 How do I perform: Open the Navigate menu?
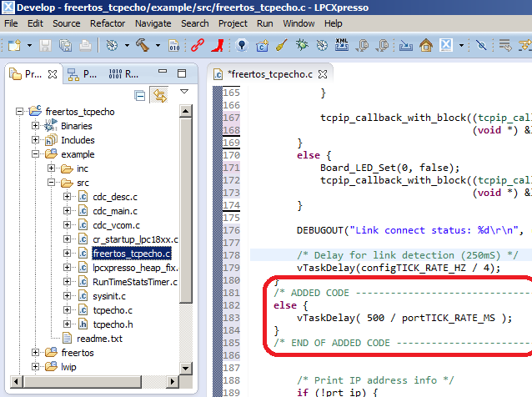(153, 23)
